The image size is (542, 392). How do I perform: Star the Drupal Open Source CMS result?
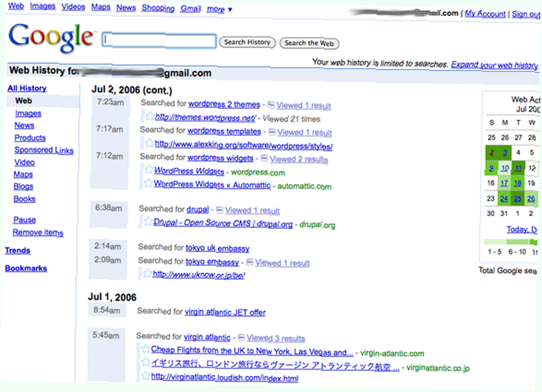click(x=148, y=221)
